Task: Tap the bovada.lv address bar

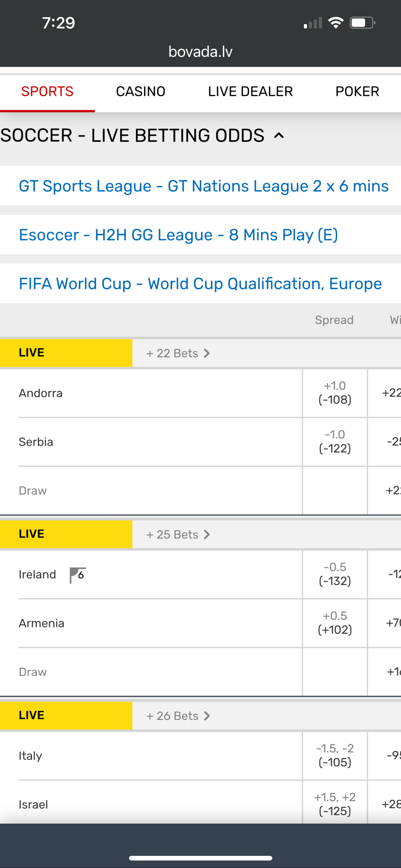Action: click(200, 52)
